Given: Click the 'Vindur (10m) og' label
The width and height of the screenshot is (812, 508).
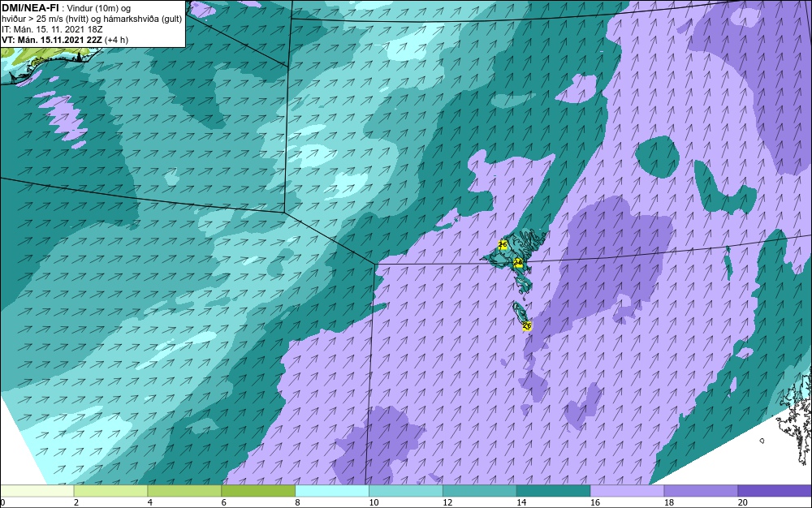Looking at the screenshot, I should coord(99,8).
